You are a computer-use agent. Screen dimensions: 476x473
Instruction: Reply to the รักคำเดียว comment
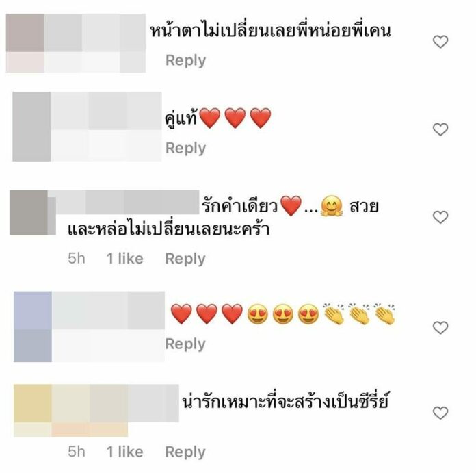[185, 259]
